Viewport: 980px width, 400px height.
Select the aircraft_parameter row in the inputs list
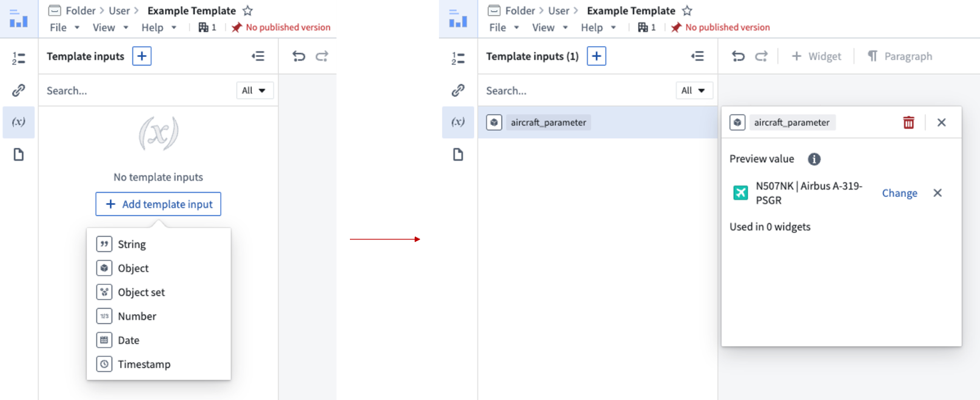pos(598,122)
